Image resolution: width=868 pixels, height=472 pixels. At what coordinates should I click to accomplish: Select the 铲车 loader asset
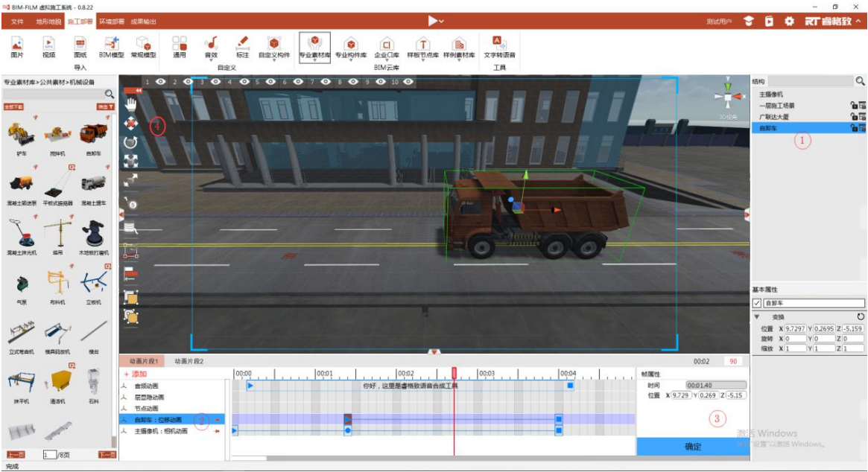point(22,135)
